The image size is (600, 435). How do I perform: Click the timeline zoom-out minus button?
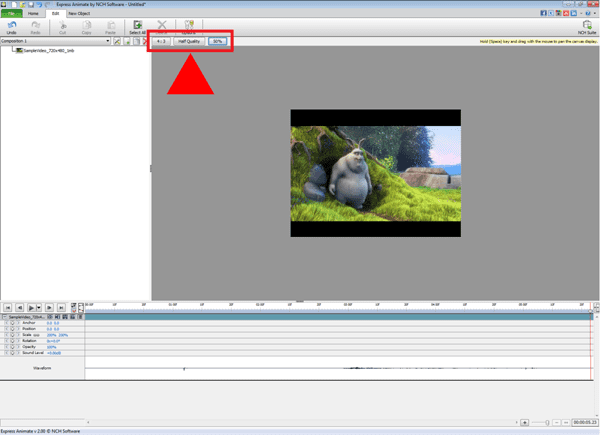coord(557,422)
